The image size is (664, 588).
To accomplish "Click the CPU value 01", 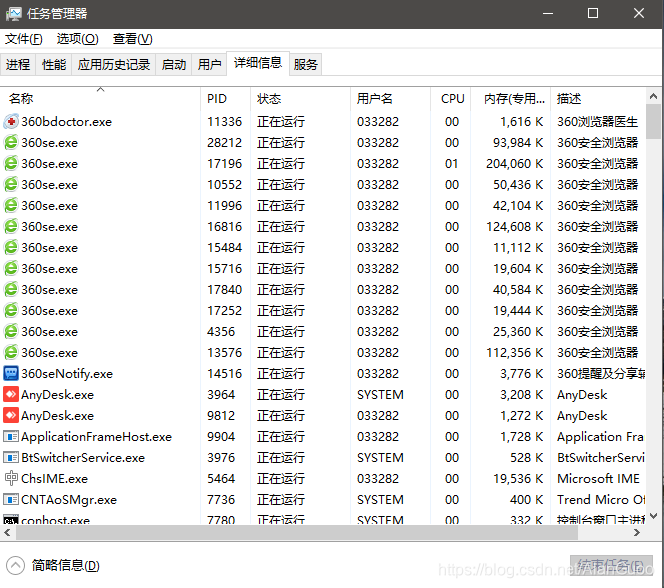I will (451, 164).
